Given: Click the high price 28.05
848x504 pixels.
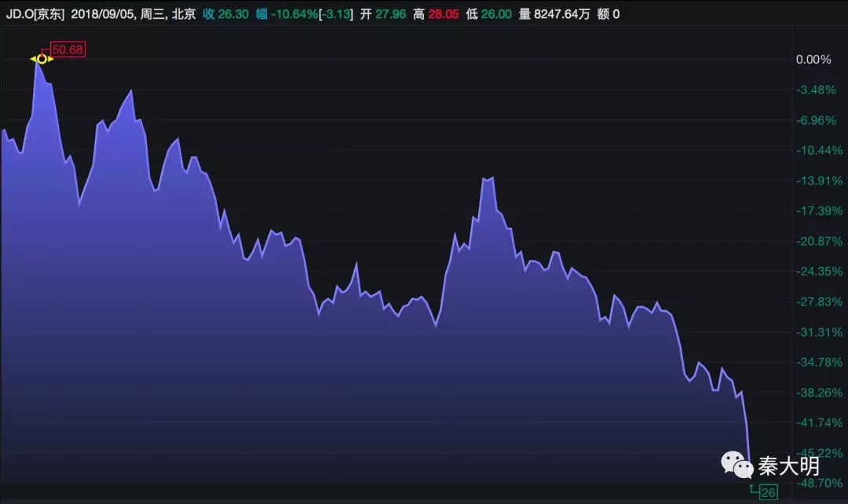Looking at the screenshot, I should (x=443, y=14).
